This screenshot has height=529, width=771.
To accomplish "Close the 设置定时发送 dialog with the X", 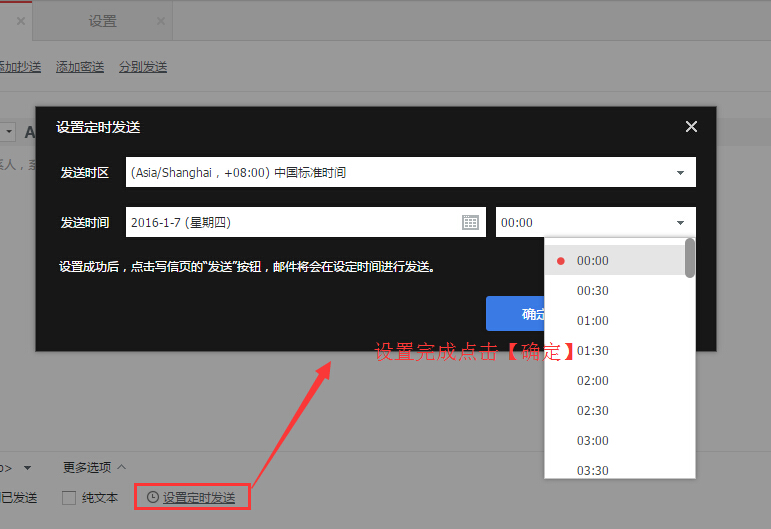I will pos(691,127).
